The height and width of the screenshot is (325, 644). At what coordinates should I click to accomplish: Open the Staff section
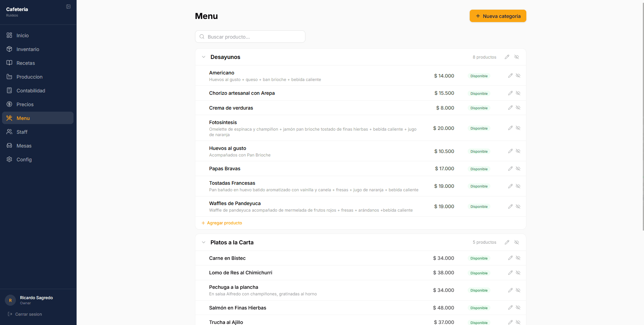(21, 132)
